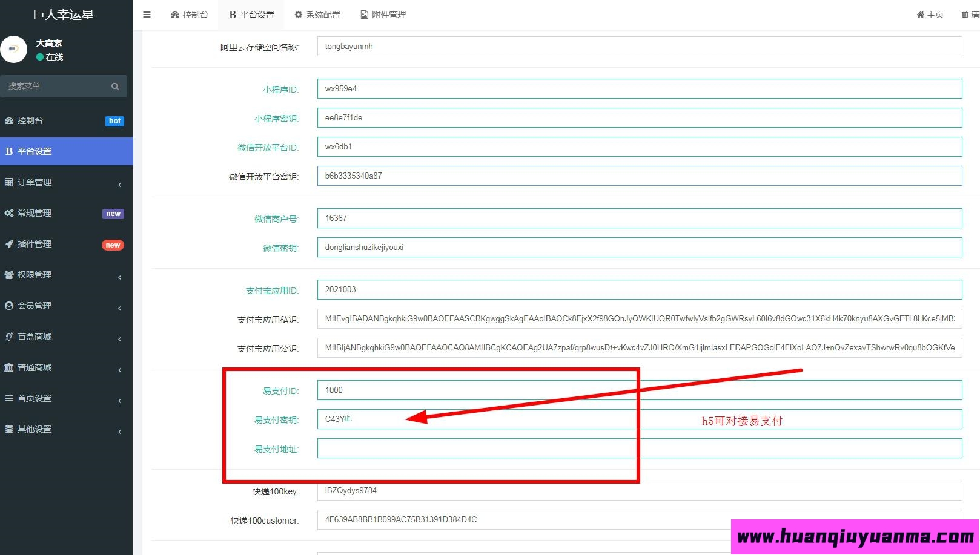
Task: Click the trash clear-cache icon at top right
Action: pos(965,15)
